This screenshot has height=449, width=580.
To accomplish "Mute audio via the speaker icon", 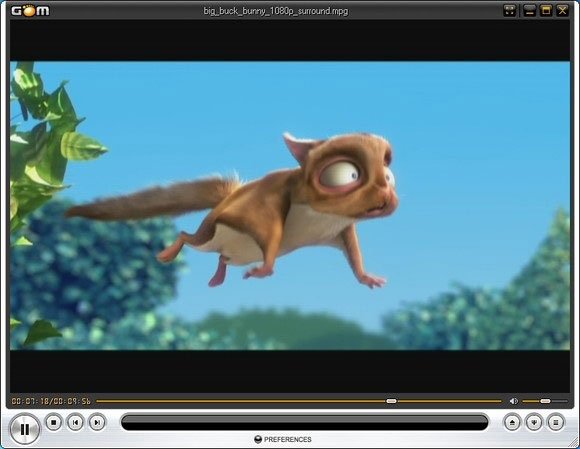I will click(x=513, y=401).
